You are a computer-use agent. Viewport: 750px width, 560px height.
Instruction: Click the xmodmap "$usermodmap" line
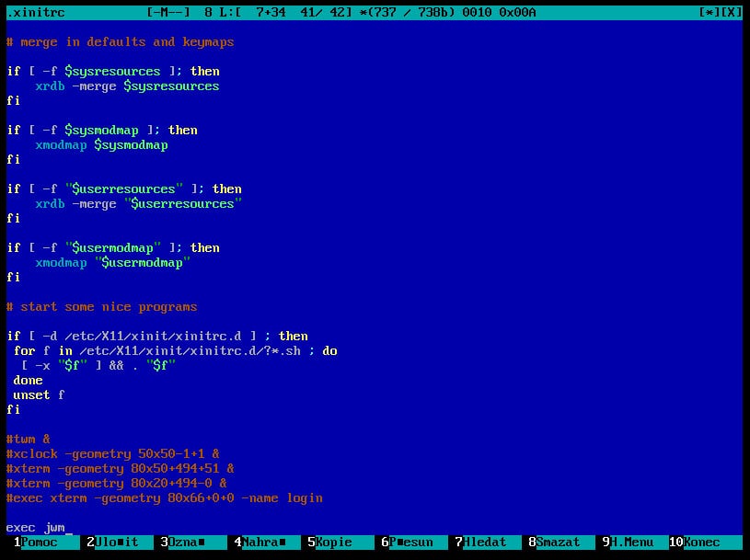coord(113,262)
